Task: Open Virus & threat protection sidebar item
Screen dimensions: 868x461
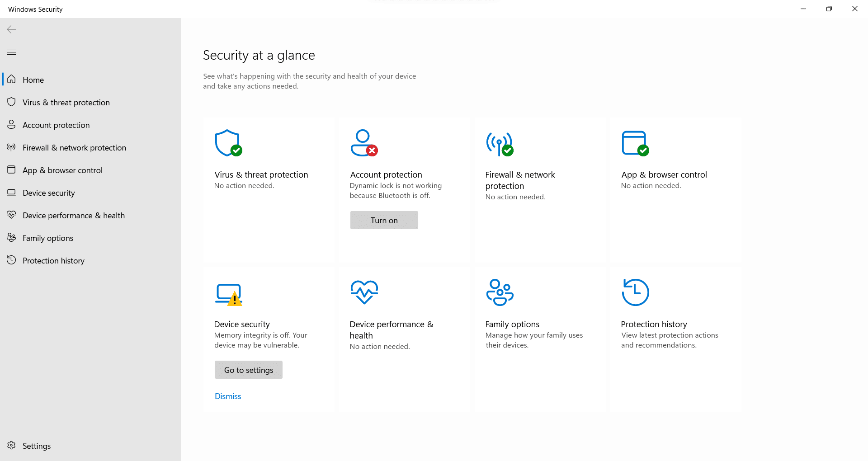Action: click(x=90, y=102)
